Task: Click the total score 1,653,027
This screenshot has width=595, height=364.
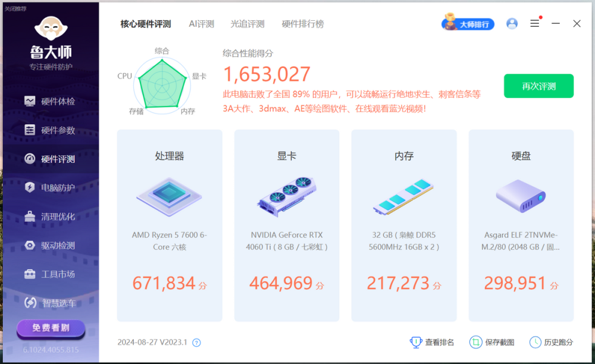Action: (x=267, y=74)
